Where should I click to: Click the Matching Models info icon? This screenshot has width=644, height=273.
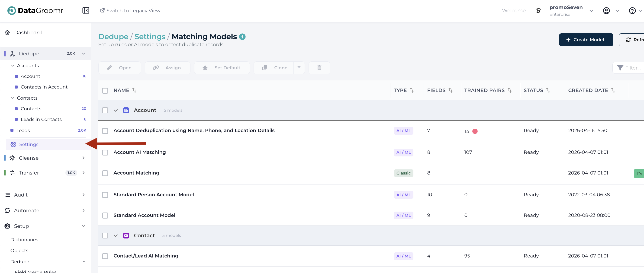[242, 37]
